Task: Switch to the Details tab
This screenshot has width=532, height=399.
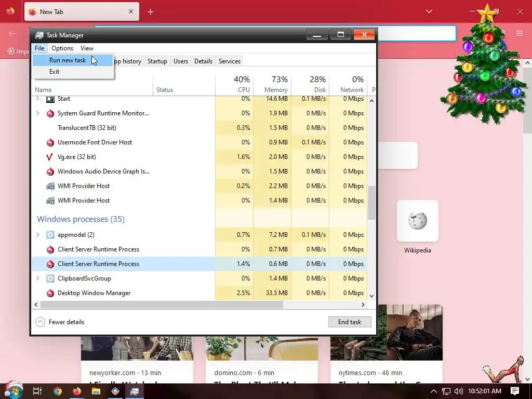Action: pyautogui.click(x=203, y=61)
